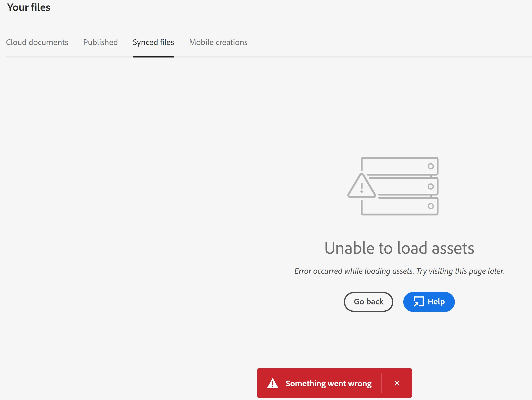Click the Go back button
This screenshot has height=400, width=532.
[368, 302]
